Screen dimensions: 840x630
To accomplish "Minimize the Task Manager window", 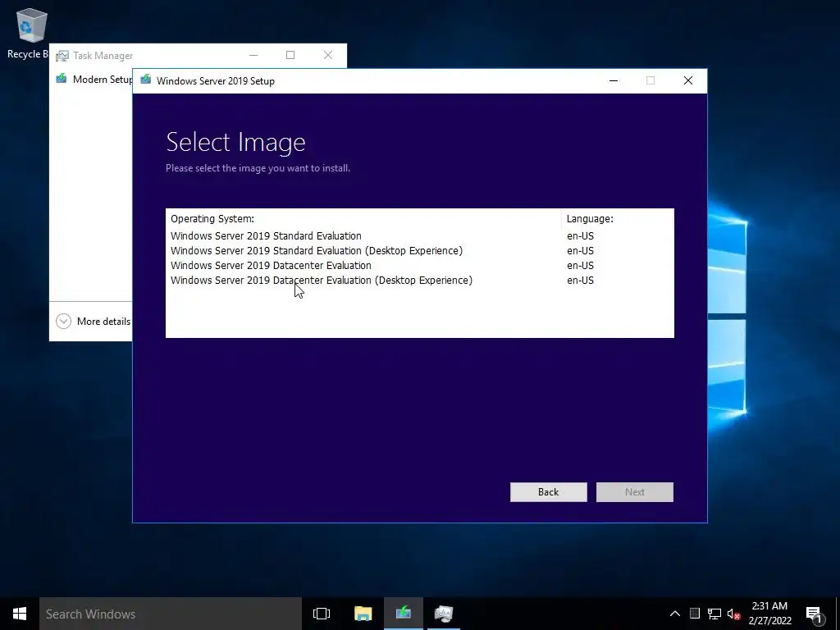I will 253,55.
